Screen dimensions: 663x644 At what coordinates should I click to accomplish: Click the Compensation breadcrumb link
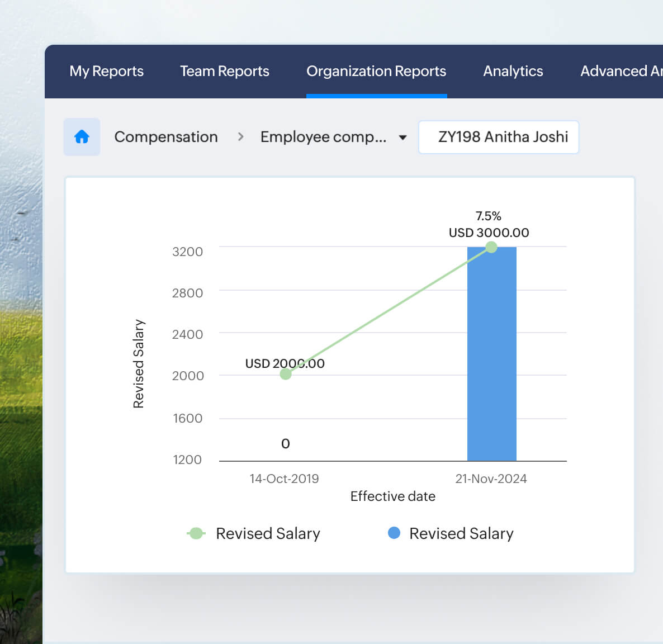pyautogui.click(x=166, y=137)
